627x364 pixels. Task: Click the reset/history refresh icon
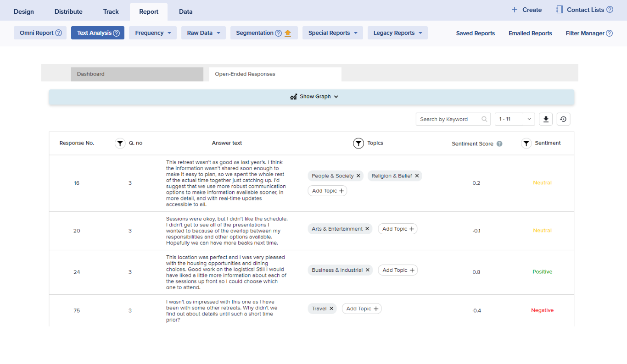(563, 119)
